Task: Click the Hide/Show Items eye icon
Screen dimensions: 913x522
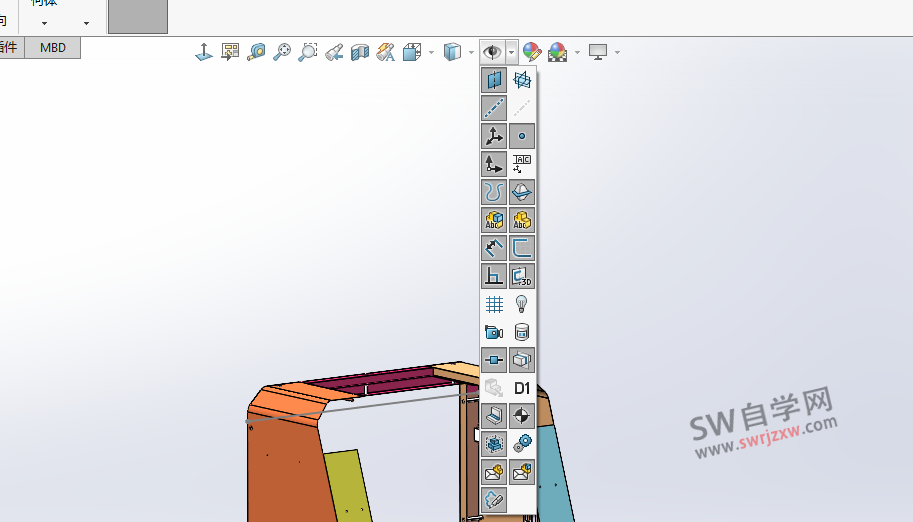Action: [x=493, y=52]
